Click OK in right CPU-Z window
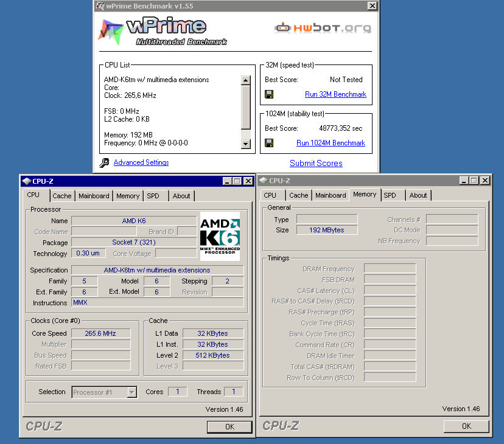Screen dimensions: 504x444 [x=466, y=426]
